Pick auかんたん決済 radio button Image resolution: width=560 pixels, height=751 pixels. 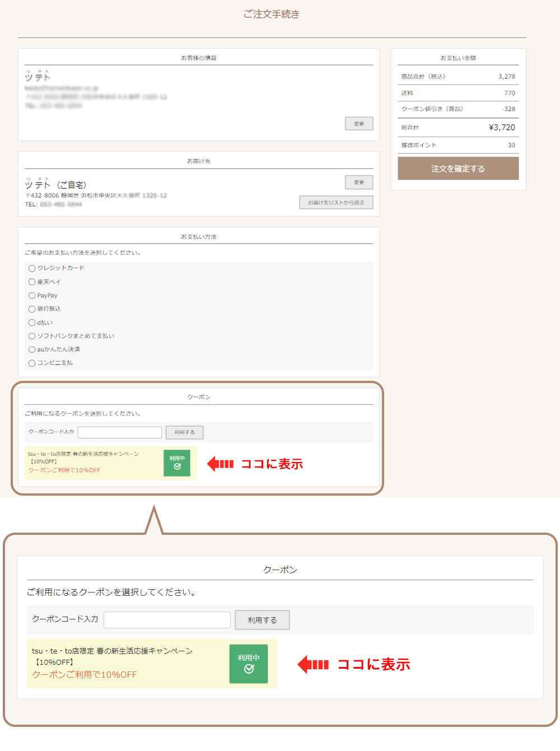pos(32,349)
